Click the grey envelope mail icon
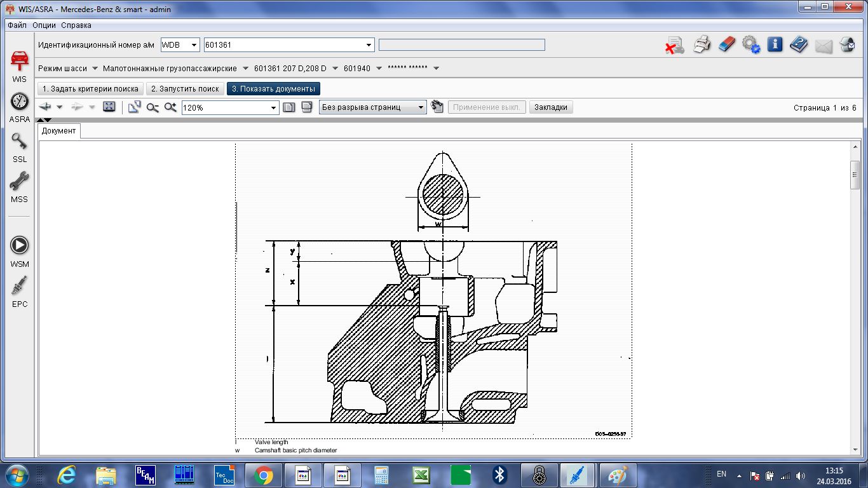This screenshot has width=868, height=488. click(x=824, y=46)
